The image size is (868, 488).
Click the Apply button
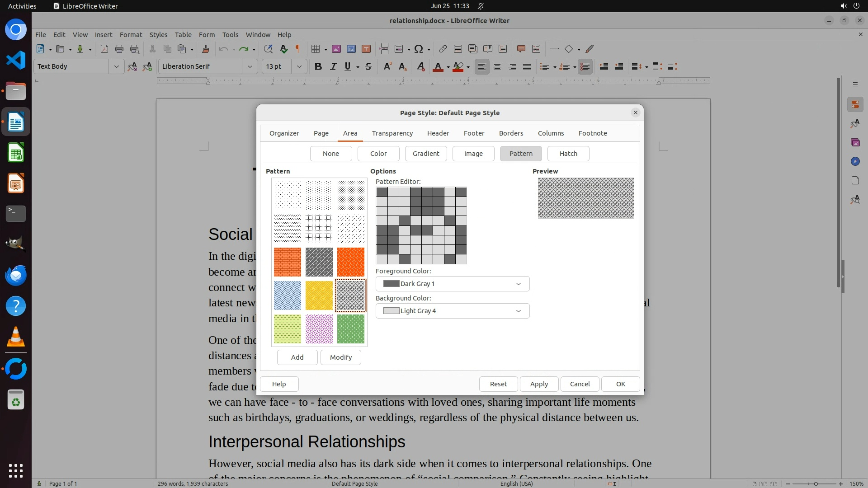(x=539, y=384)
